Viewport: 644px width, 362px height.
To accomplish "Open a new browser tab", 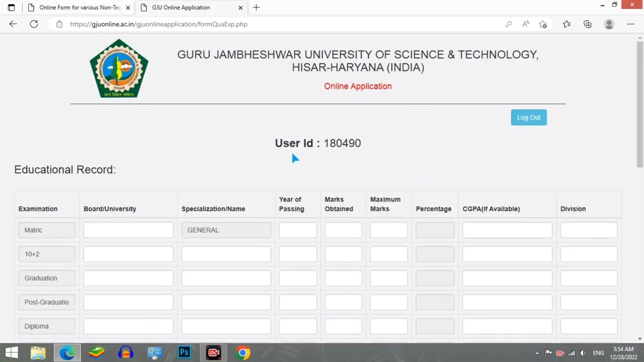I will pyautogui.click(x=256, y=8).
